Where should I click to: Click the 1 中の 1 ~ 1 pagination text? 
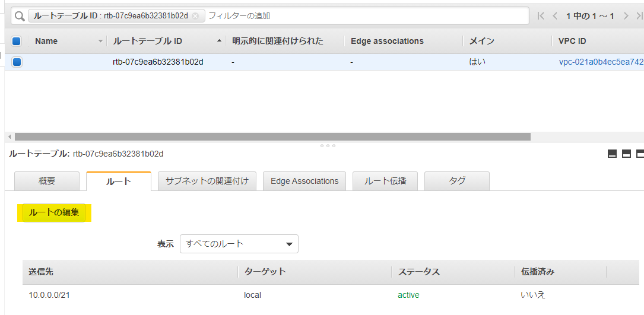pos(590,16)
